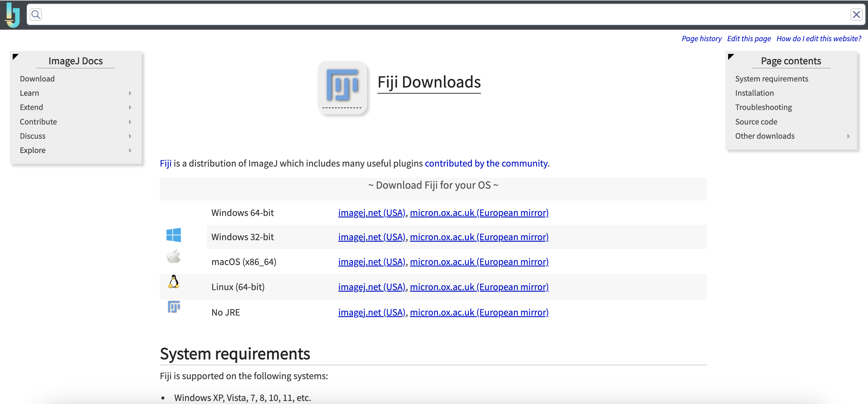
Task: Jump to Source code in Page contents
Action: coord(756,122)
